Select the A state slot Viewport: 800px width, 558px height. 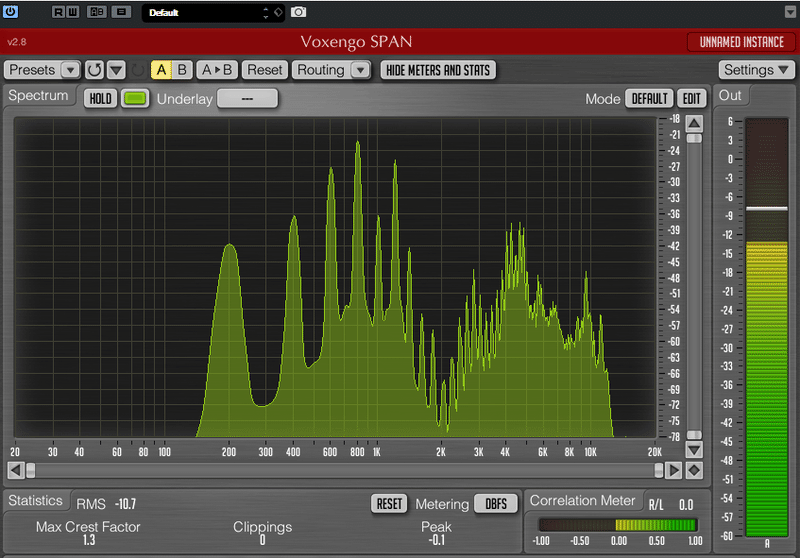[x=161, y=70]
